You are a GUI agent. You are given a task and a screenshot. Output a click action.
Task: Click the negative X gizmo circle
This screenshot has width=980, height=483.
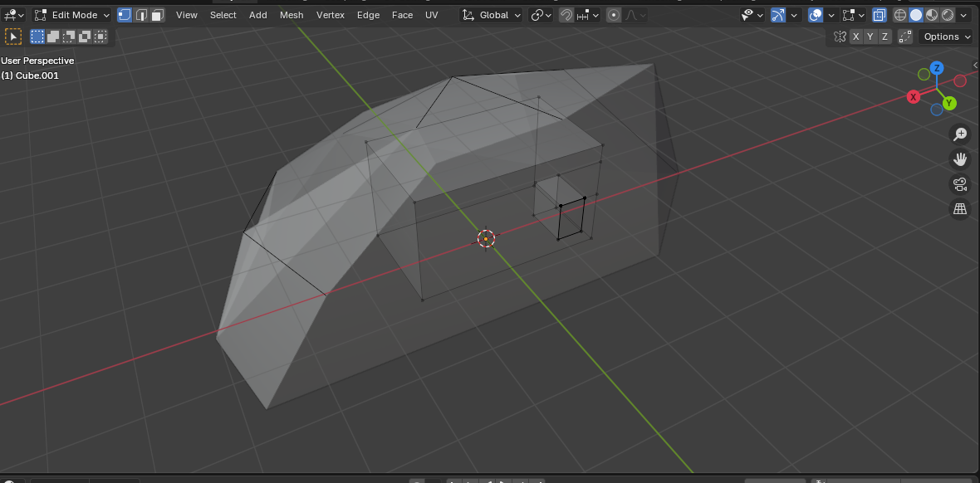(960, 80)
